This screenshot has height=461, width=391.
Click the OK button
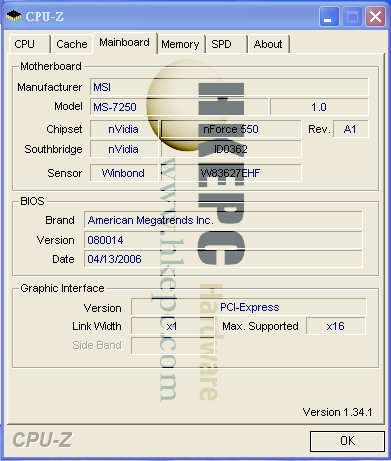tap(347, 441)
